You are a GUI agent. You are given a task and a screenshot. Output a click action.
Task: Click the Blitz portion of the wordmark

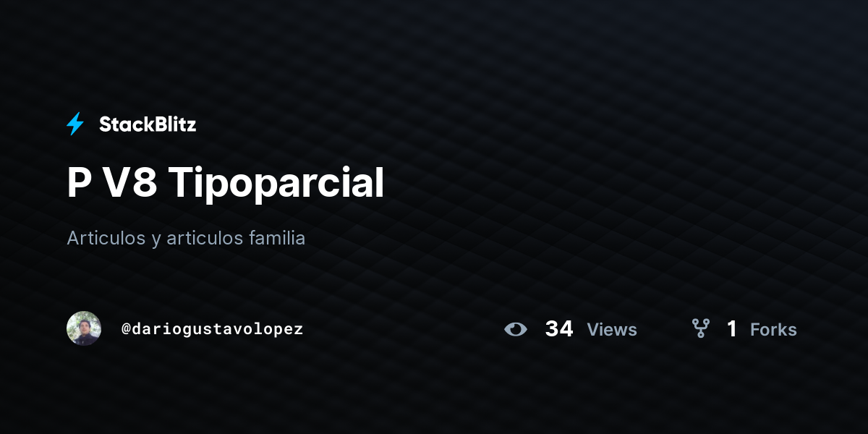pyautogui.click(x=174, y=124)
